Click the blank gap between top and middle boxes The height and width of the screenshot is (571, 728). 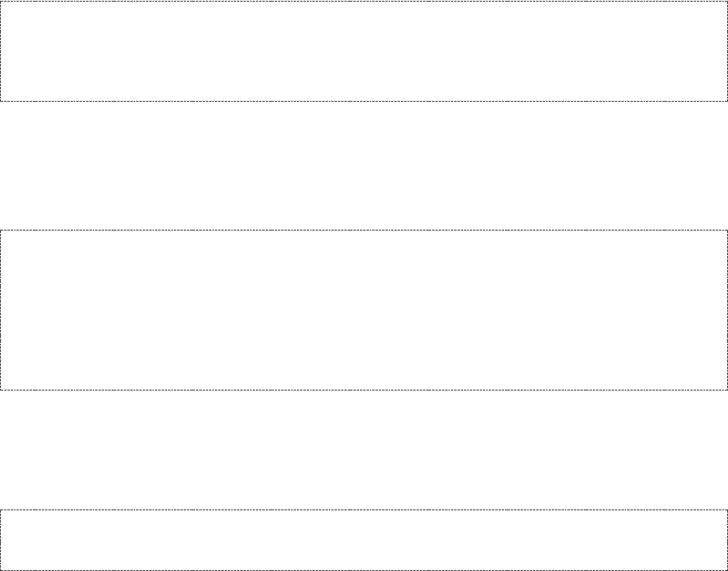tap(364, 165)
